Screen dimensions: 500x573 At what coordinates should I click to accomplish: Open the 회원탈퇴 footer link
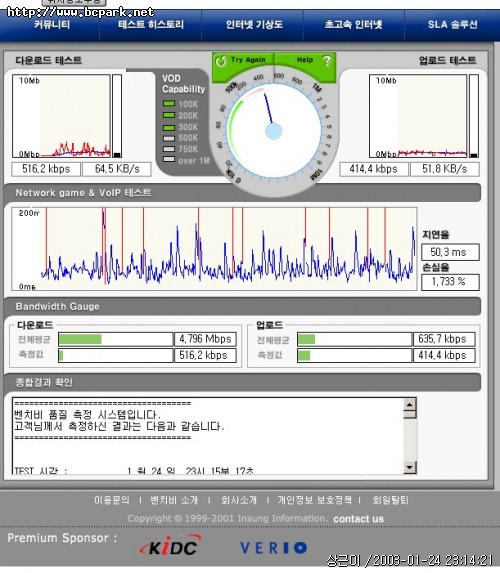click(390, 500)
